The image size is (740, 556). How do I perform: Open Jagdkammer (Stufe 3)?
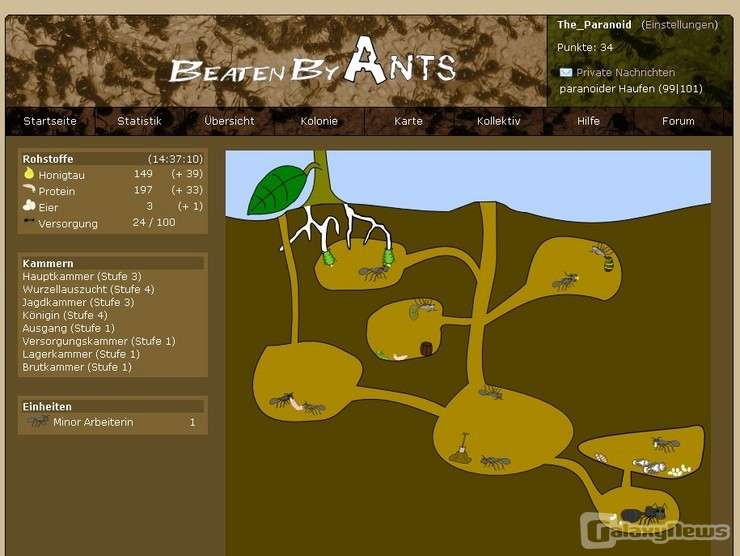click(x=78, y=303)
